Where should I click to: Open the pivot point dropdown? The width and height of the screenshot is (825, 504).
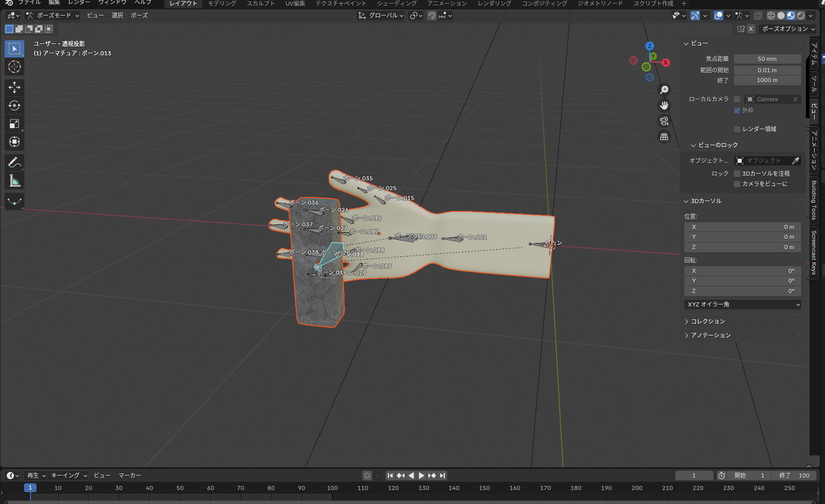(416, 16)
